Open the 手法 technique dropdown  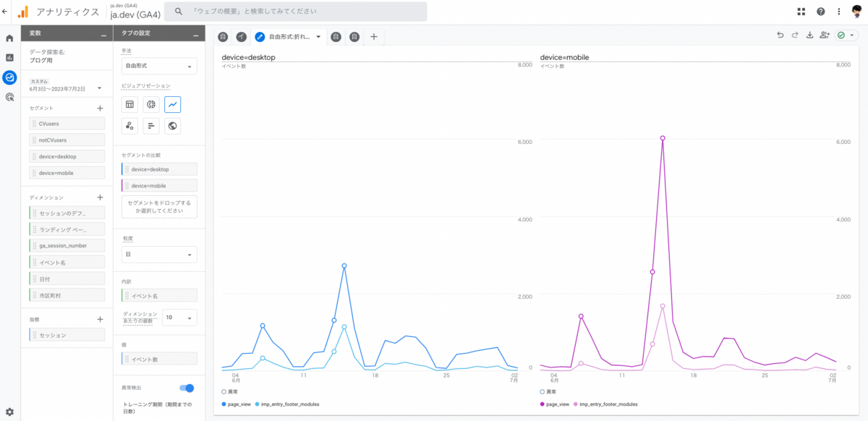(x=159, y=66)
